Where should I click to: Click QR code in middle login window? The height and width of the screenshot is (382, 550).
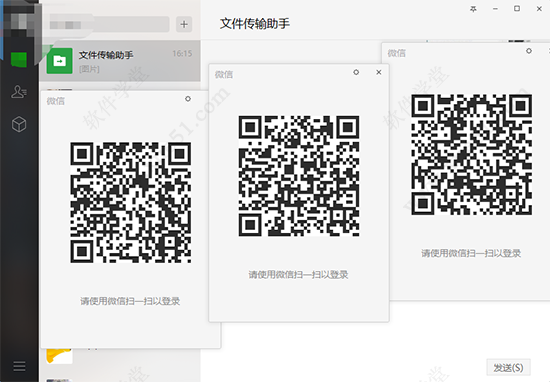pos(299,176)
